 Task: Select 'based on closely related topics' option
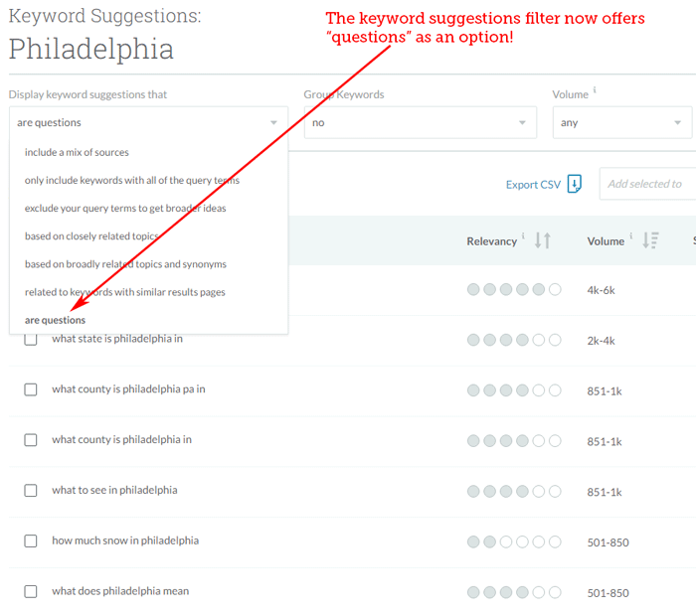(92, 236)
